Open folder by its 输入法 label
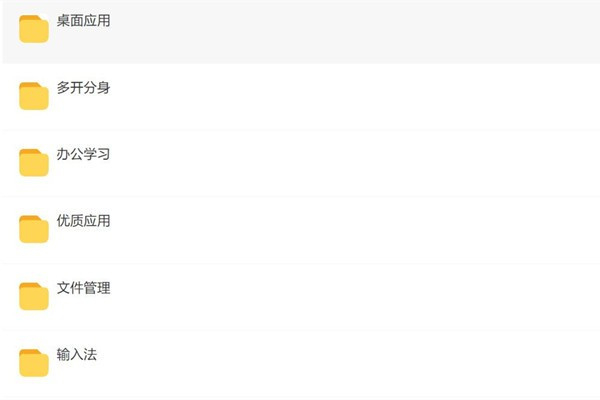 pos(77,354)
